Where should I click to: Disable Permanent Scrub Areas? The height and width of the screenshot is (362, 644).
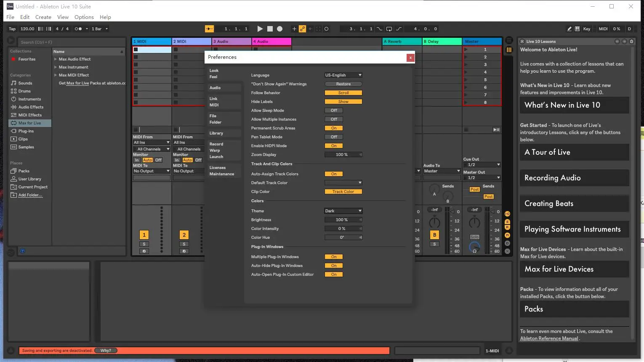(x=334, y=128)
